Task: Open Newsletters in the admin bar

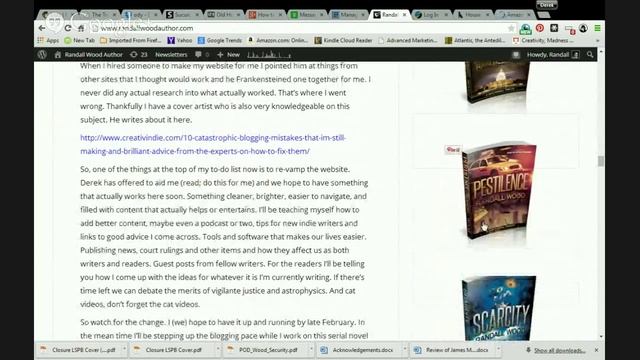Action: [171, 54]
